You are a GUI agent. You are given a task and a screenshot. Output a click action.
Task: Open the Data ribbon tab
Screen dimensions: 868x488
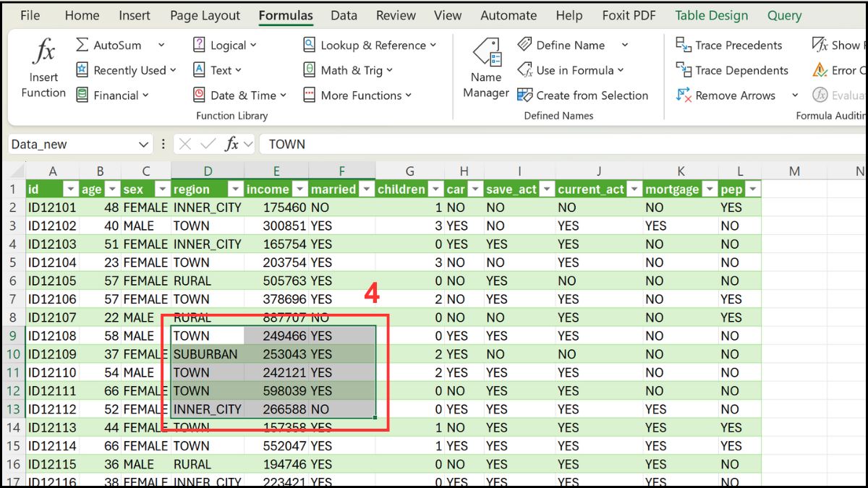pos(344,15)
